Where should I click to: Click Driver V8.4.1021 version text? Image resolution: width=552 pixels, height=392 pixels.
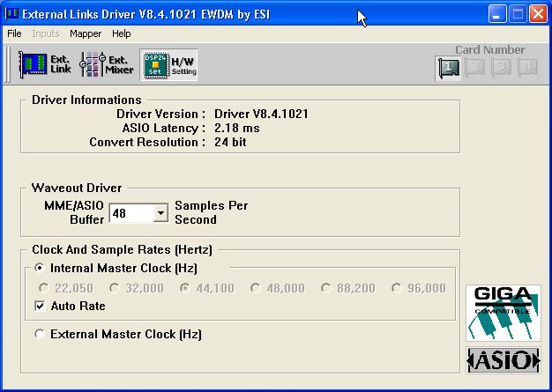pos(261,114)
